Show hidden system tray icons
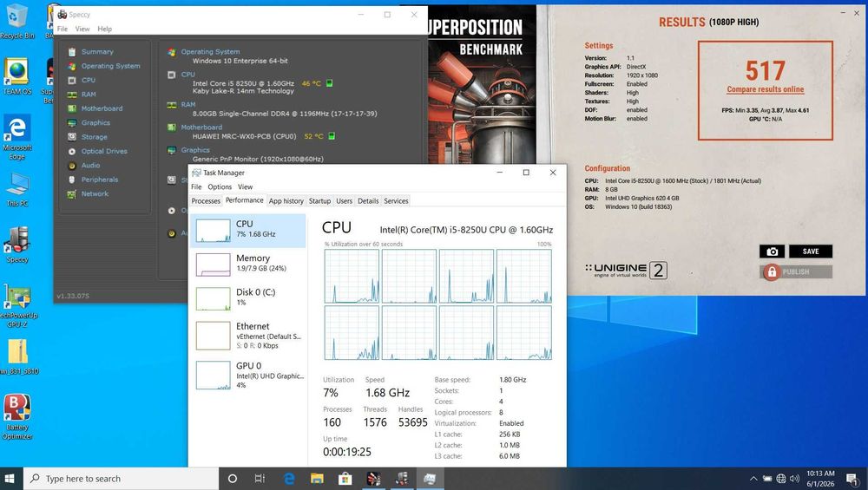The width and height of the screenshot is (868, 490). pyautogui.click(x=753, y=479)
